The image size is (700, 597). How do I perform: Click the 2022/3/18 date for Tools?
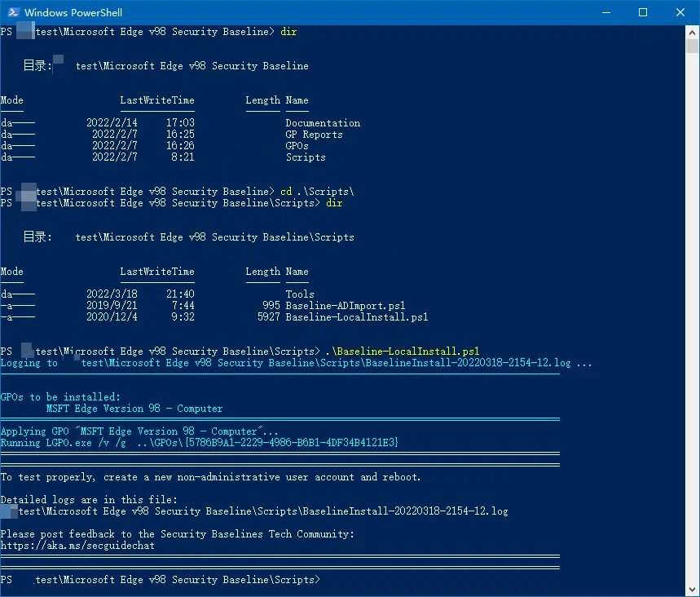pos(112,294)
